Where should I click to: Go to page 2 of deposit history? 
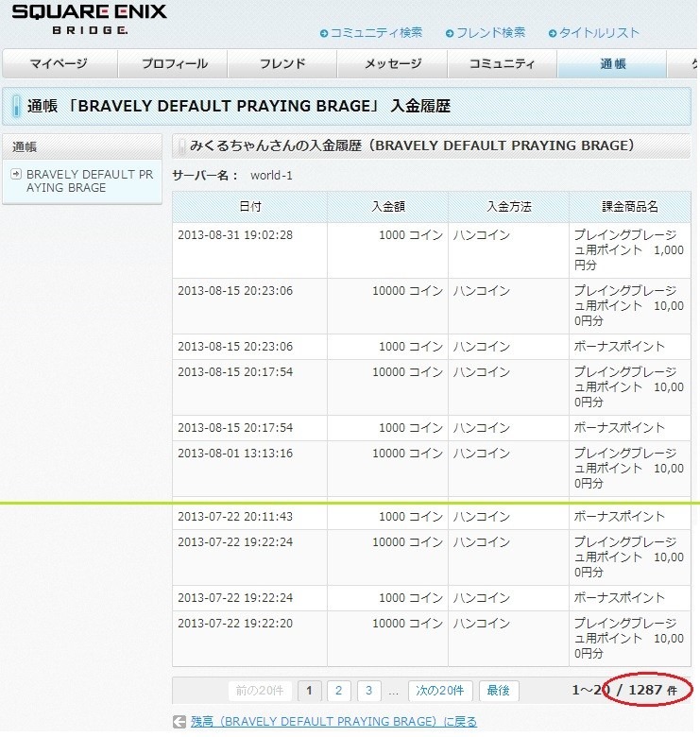tap(338, 690)
